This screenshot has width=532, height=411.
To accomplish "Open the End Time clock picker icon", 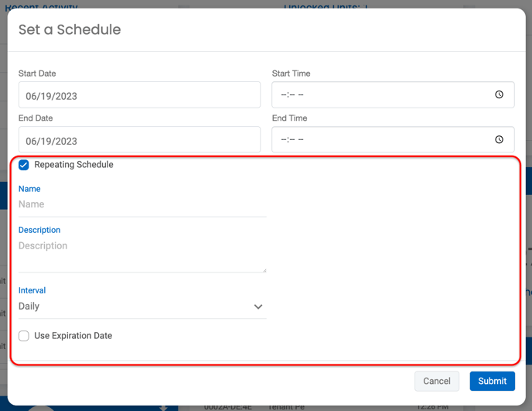I will (499, 139).
